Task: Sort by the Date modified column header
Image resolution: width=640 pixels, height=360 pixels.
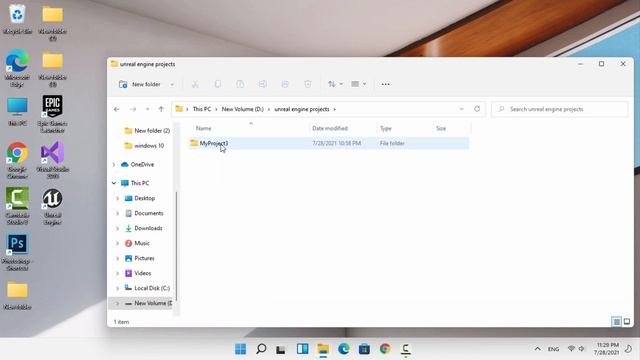Action: [x=330, y=128]
